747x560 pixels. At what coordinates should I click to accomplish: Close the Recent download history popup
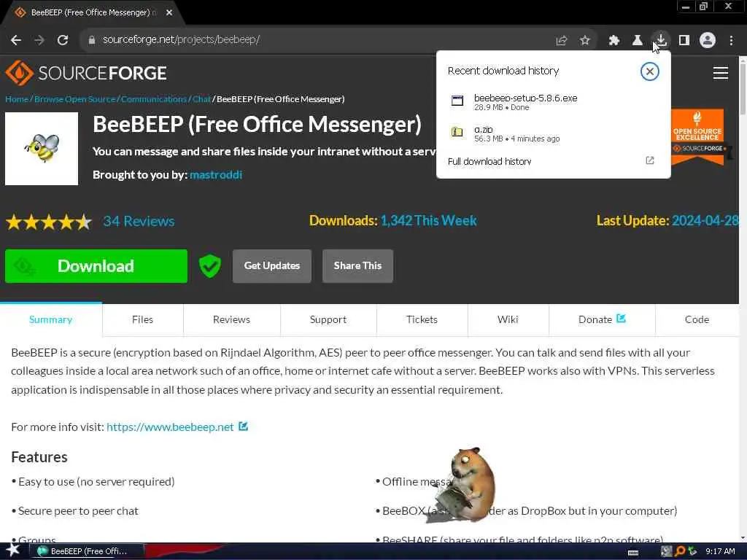pyautogui.click(x=649, y=71)
